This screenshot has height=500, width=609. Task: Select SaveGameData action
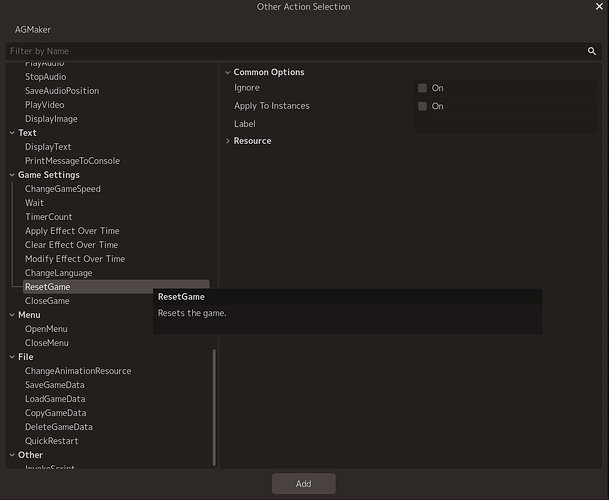[x=55, y=385]
